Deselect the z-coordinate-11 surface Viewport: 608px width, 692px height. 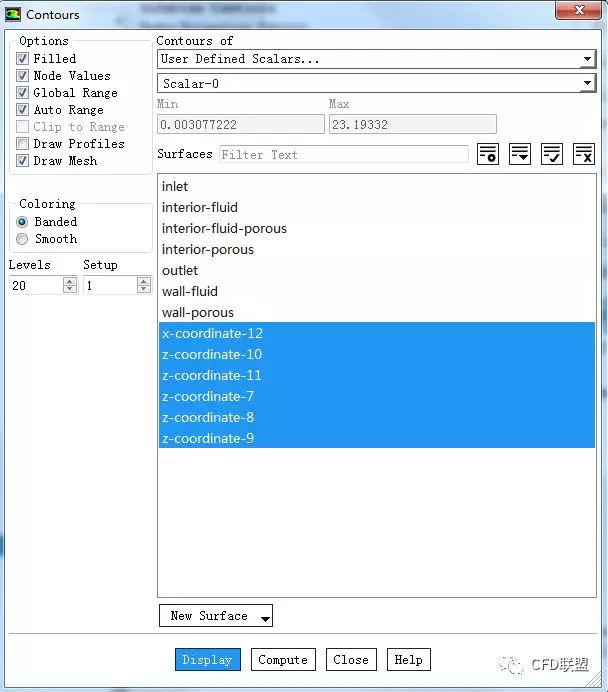(x=376, y=375)
